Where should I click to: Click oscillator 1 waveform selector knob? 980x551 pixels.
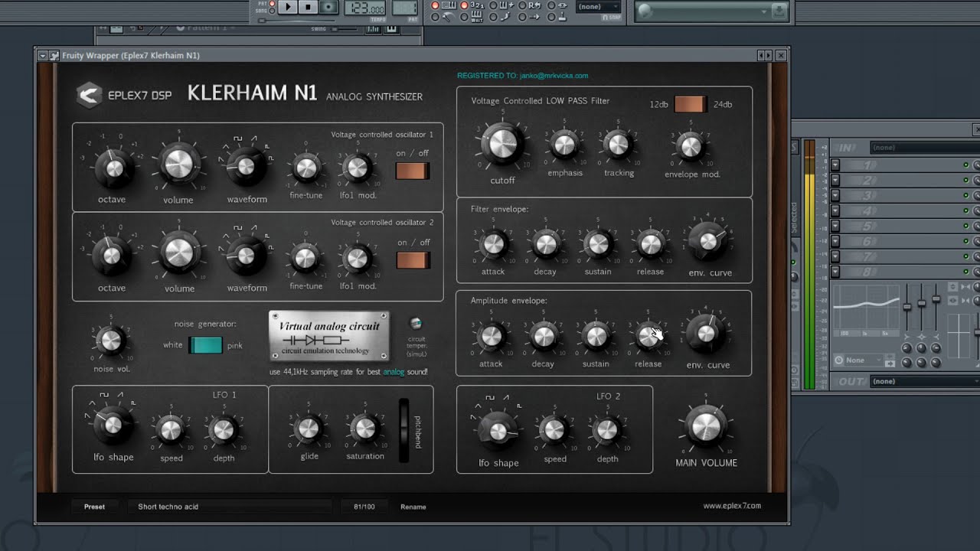(246, 165)
